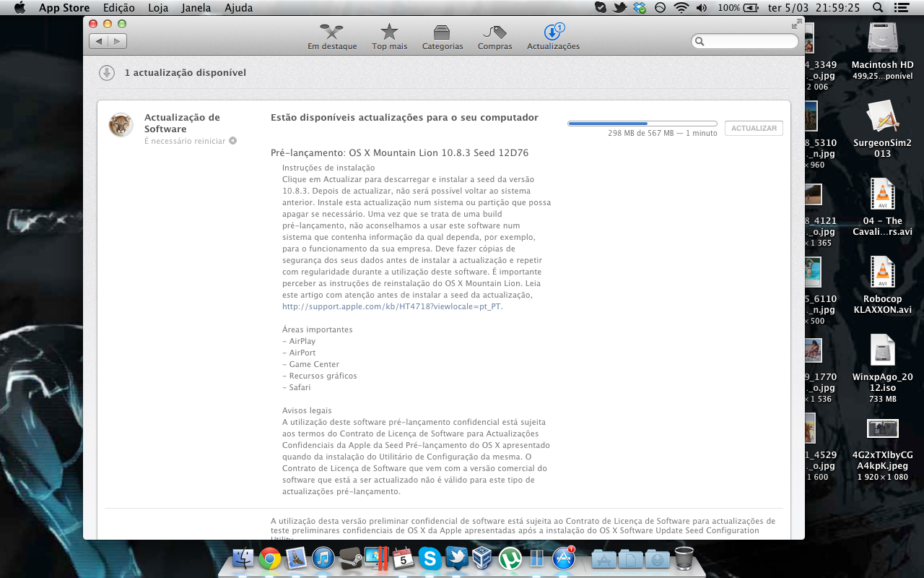The height and width of the screenshot is (578, 924).
Task: Open the Applications folder stack in Dock
Action: tap(603, 558)
